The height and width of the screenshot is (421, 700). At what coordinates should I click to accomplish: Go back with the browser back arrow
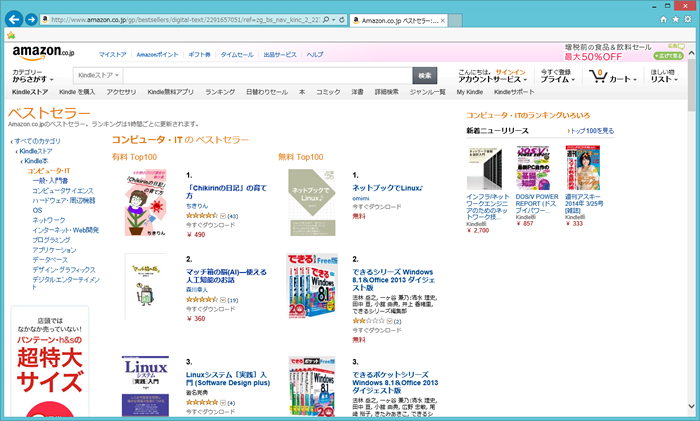pyautogui.click(x=14, y=19)
